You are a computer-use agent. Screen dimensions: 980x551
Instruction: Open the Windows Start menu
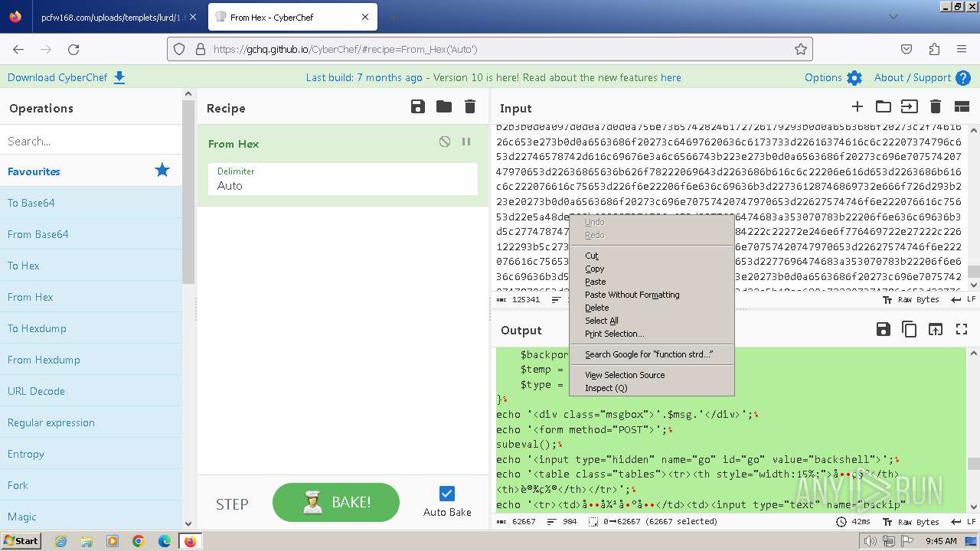point(21,540)
